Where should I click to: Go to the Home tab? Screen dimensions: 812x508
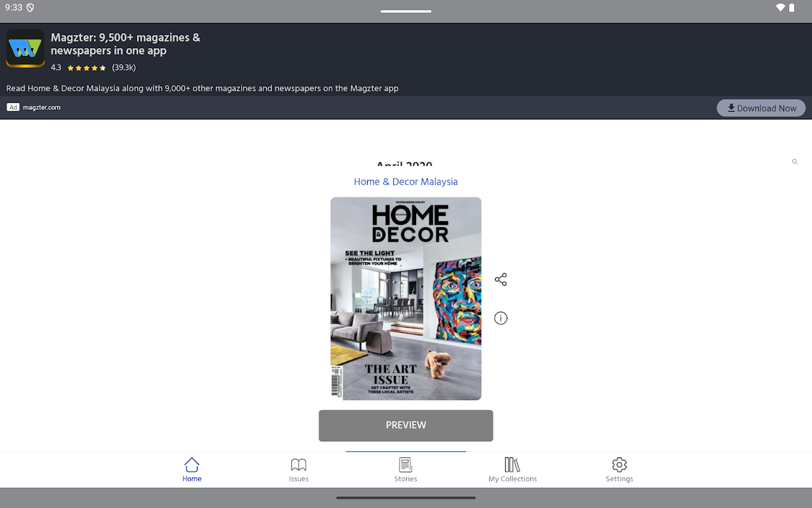tap(192, 470)
